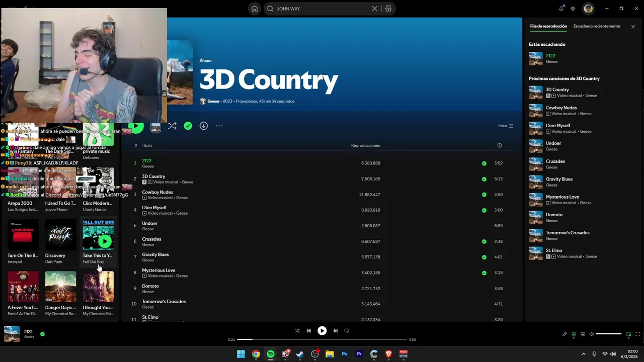The width and height of the screenshot is (644, 362).
Task: Toggle liked checkmark on 3D Country track row
Action: point(484,179)
